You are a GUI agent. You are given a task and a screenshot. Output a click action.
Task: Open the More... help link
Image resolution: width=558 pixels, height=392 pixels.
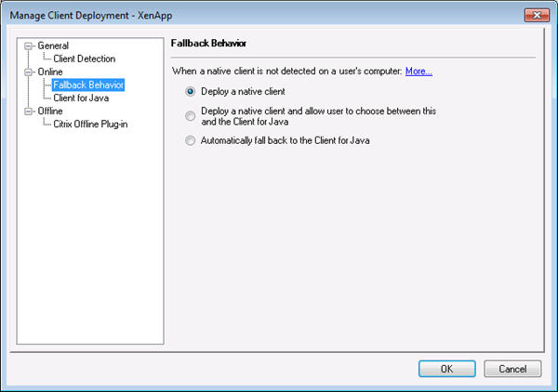(418, 71)
